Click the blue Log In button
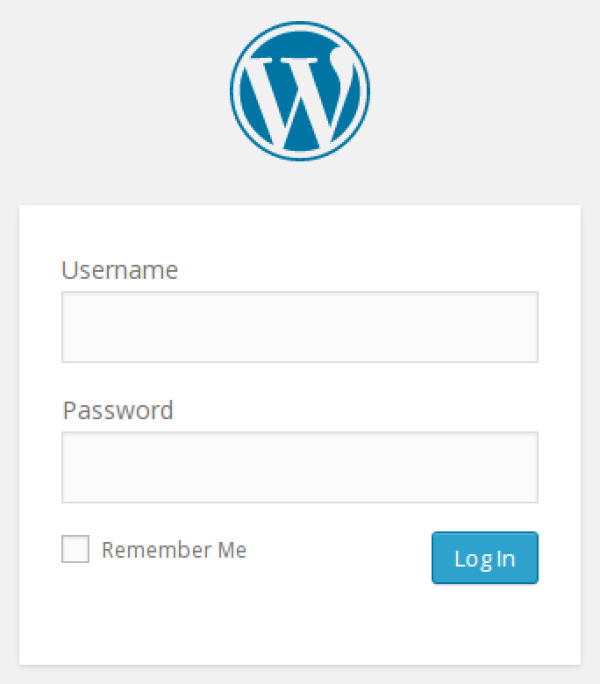The height and width of the screenshot is (684, 600). 485,557
